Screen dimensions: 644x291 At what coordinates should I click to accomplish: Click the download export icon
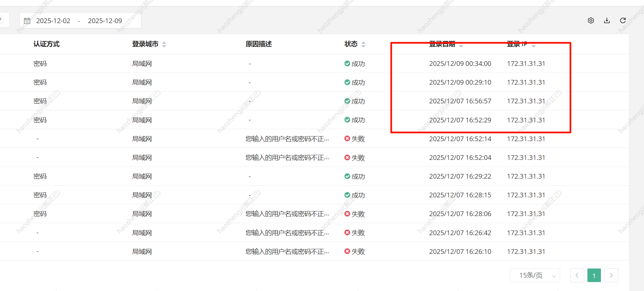tap(607, 20)
